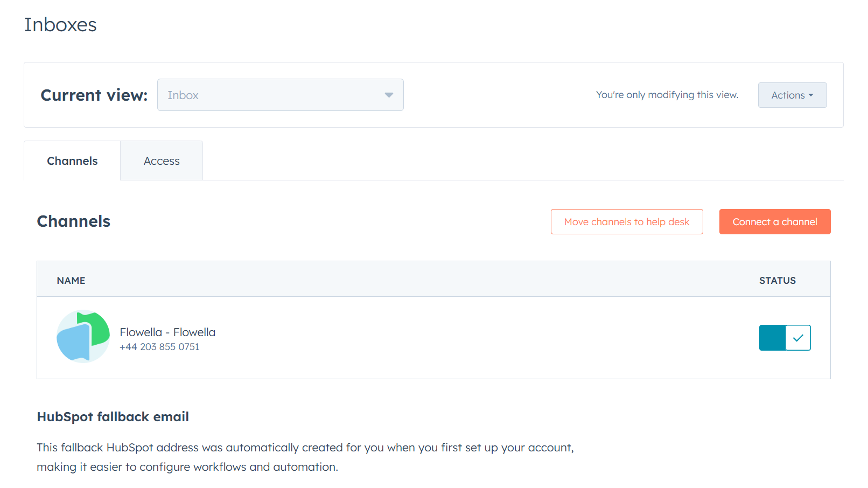Click the checkmark icon on the status toggle
This screenshot has width=868, height=488.
[x=798, y=338]
